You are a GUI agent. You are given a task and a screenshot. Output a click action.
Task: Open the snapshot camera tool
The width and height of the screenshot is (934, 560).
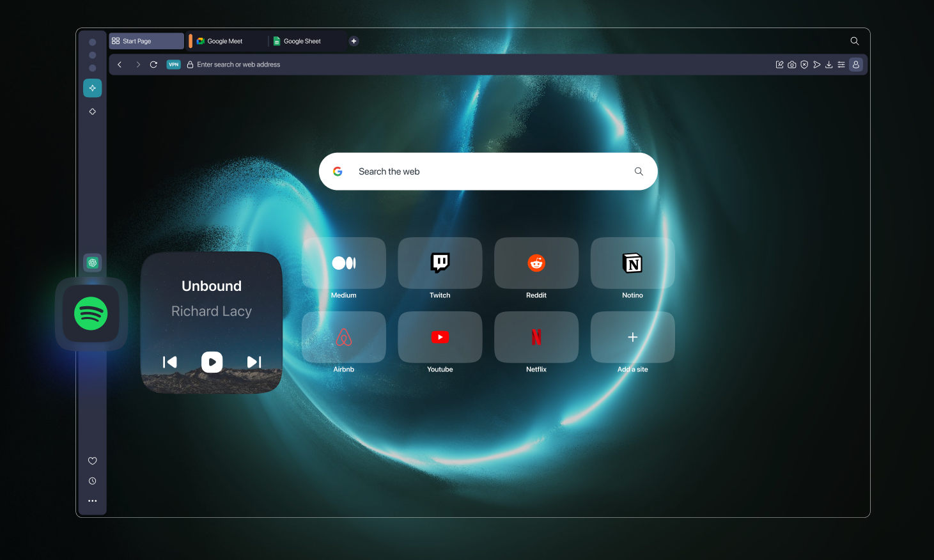(791, 65)
